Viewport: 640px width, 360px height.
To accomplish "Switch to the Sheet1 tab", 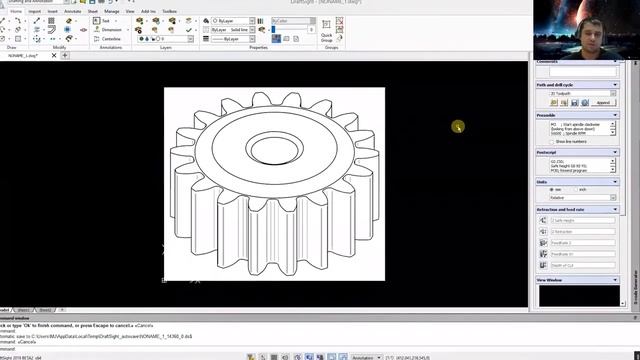I will [x=23, y=310].
